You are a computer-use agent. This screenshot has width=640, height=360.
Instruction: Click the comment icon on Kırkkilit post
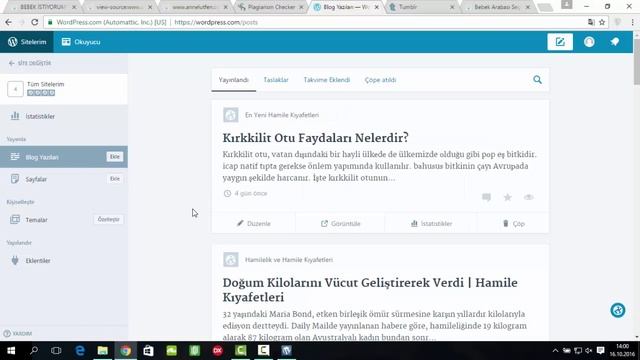486,197
